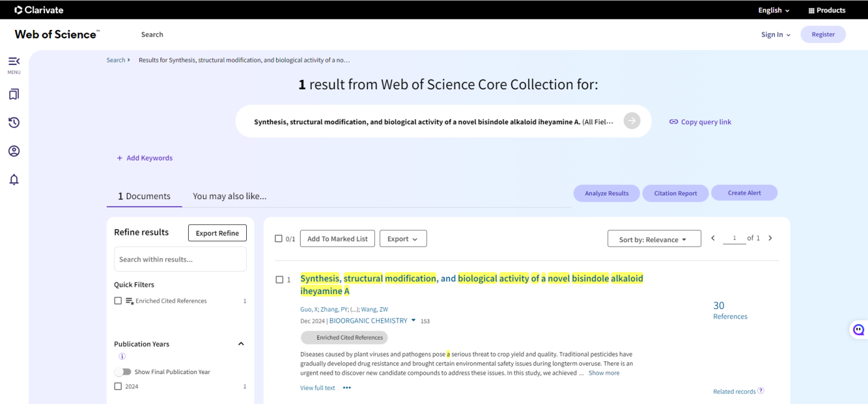The height and width of the screenshot is (404, 868).
Task: Select the checkbox for result 1
Action: click(x=279, y=279)
